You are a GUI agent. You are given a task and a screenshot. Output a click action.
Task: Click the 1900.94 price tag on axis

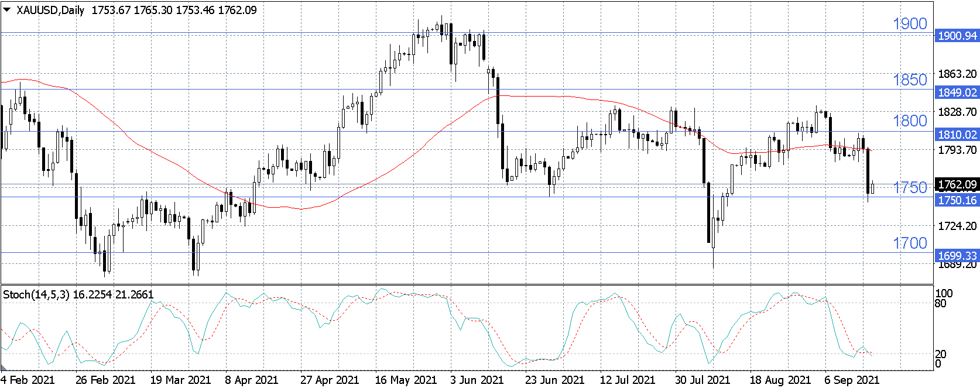coord(957,36)
